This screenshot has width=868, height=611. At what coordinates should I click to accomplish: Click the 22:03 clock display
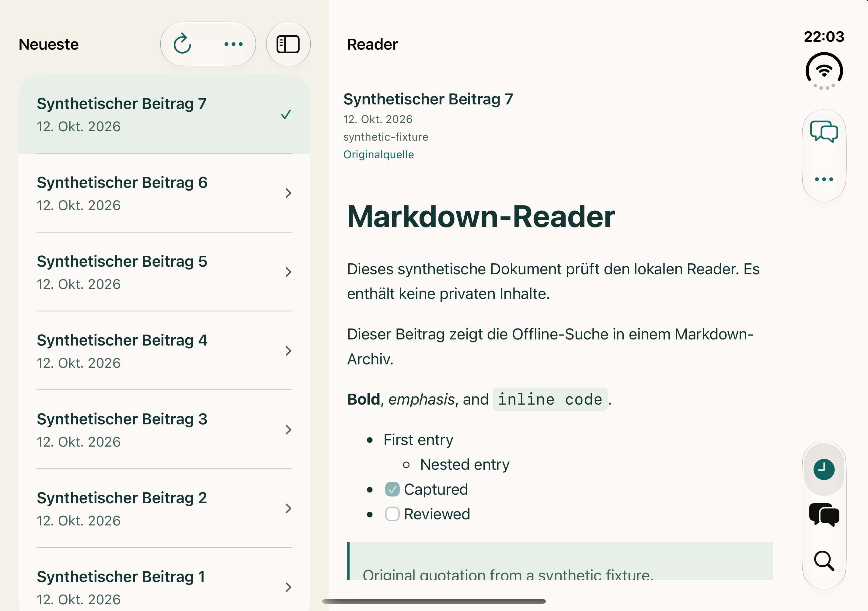coord(824,37)
